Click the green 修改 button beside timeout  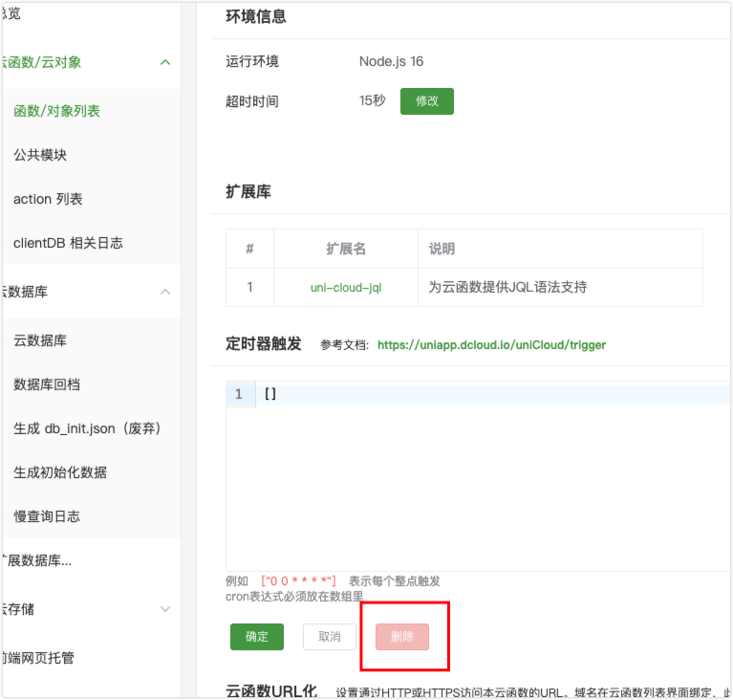(426, 101)
